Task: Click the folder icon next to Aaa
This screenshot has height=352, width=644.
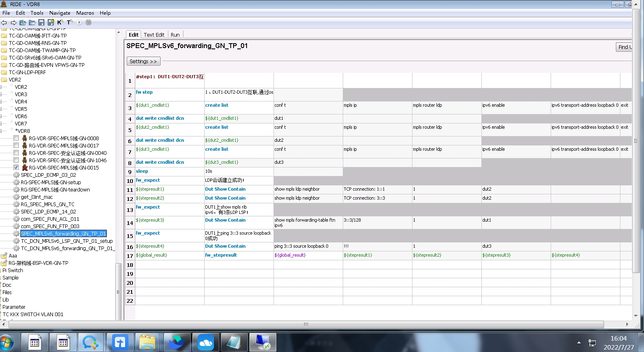Action: click(4, 255)
